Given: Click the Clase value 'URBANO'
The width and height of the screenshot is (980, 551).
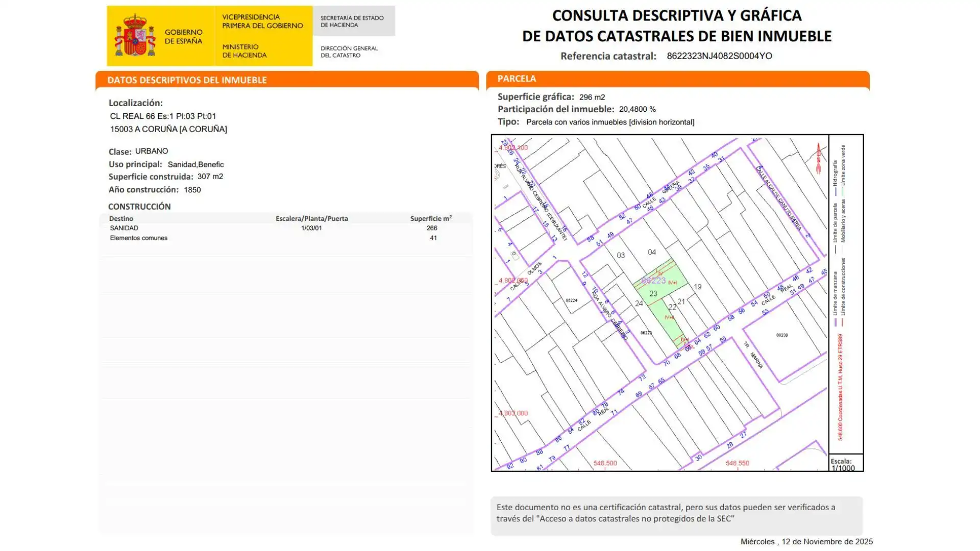Looking at the screenshot, I should 152,151.
